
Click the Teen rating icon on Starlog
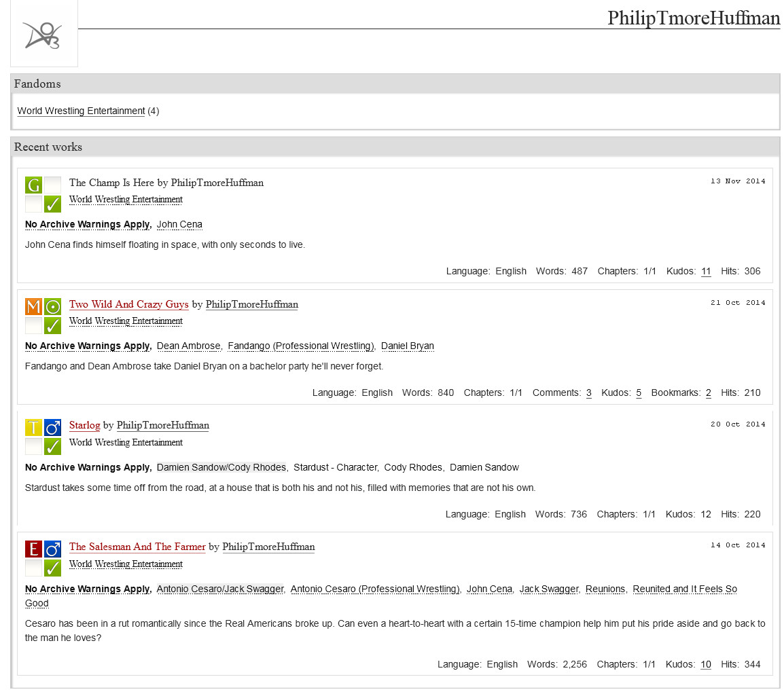click(x=33, y=428)
